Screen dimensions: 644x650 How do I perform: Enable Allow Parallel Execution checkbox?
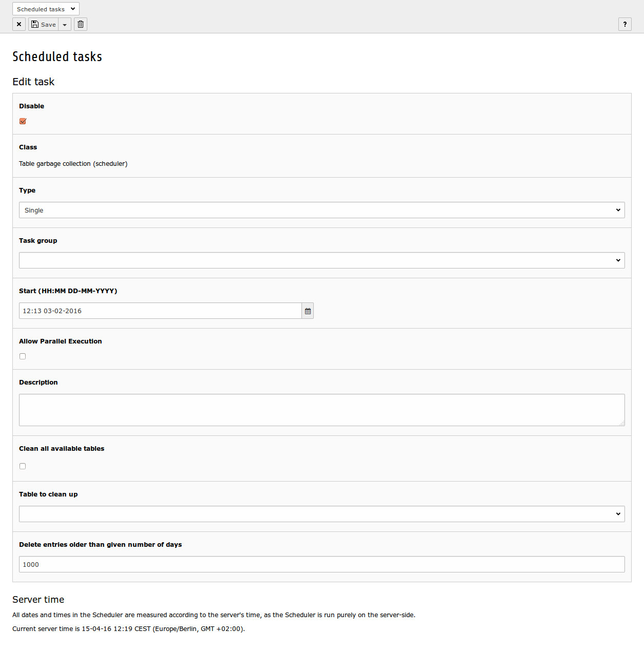click(23, 356)
